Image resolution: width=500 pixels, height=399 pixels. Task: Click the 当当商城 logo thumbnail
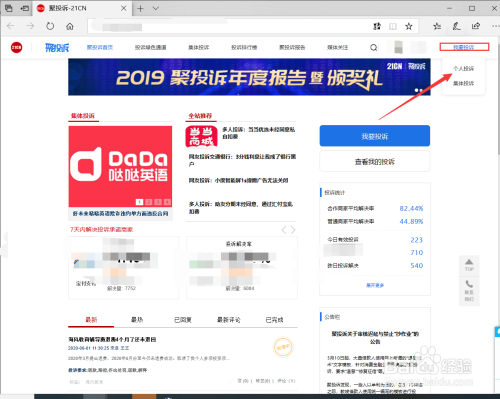pos(201,136)
